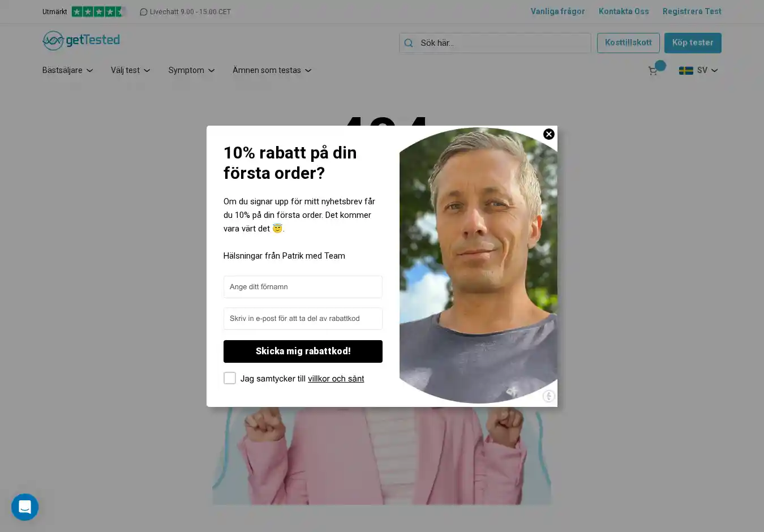Screen dimensions: 764x532
Task: Open the shopping cart icon
Action: [653, 71]
